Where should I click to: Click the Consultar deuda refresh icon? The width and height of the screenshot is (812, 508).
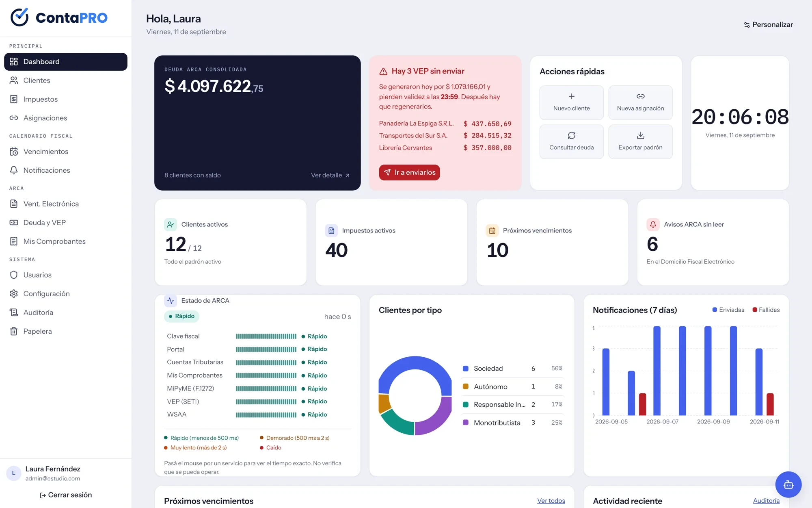(571, 135)
